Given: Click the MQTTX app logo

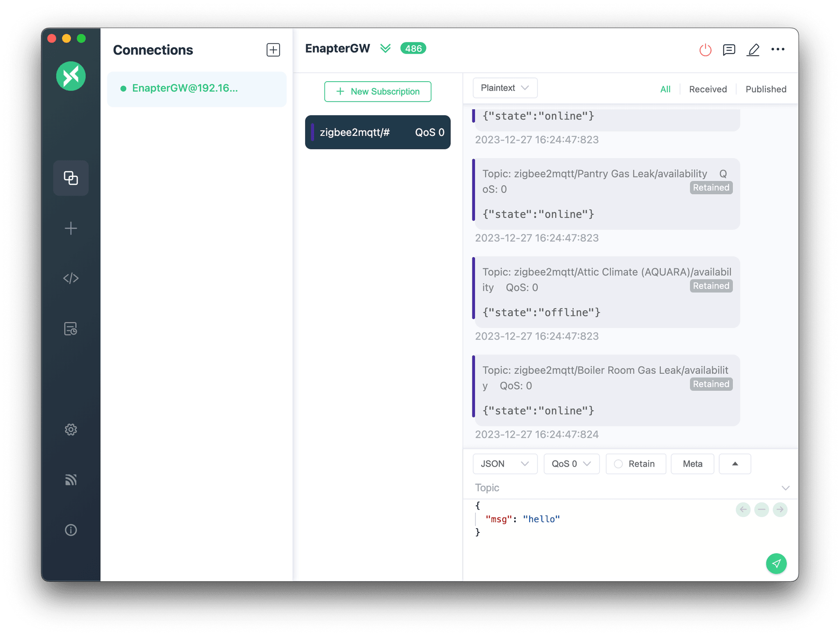Looking at the screenshot, I should tap(70, 76).
